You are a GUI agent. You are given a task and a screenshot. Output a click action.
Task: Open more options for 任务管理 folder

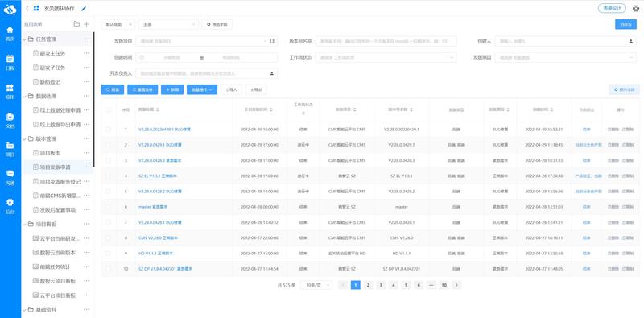(86, 39)
